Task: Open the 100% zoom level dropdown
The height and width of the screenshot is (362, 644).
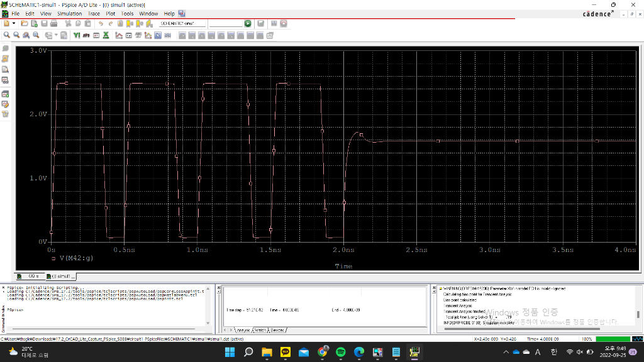Action: [x=586, y=338]
